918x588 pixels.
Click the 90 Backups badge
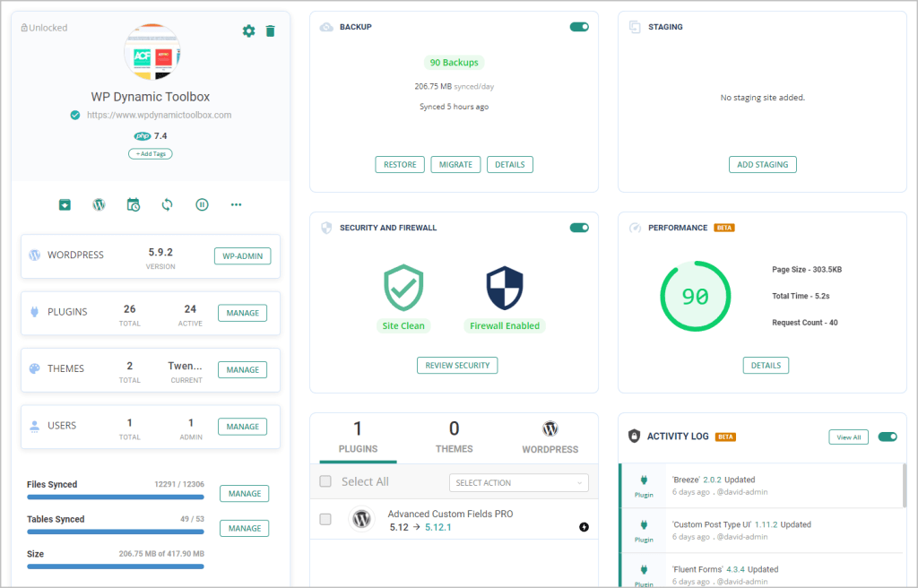pyautogui.click(x=454, y=63)
